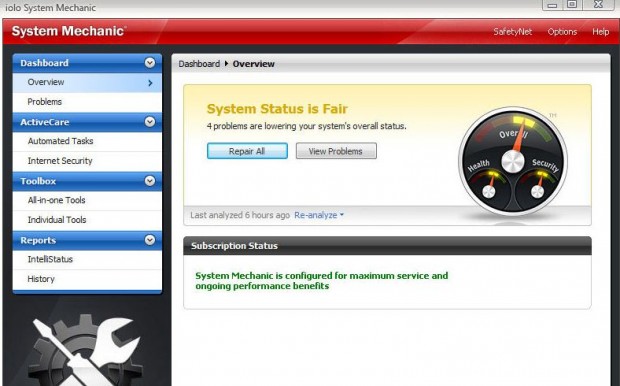Select Overview in the sidebar
The width and height of the screenshot is (620, 386).
pos(87,82)
